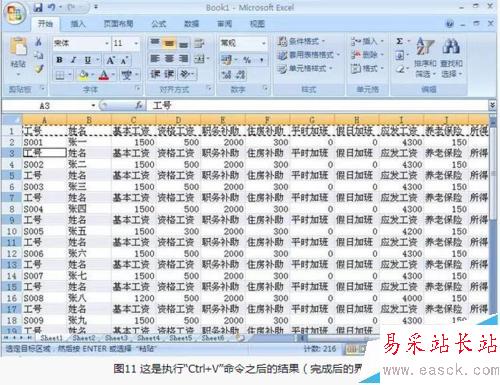
Task: Switch to 数据 Data tab
Action: click(192, 24)
